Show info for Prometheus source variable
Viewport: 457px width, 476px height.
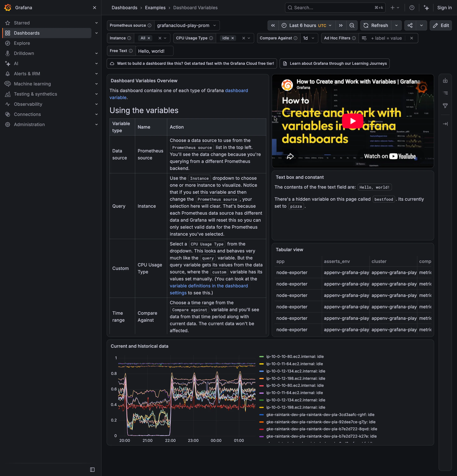[x=149, y=26]
